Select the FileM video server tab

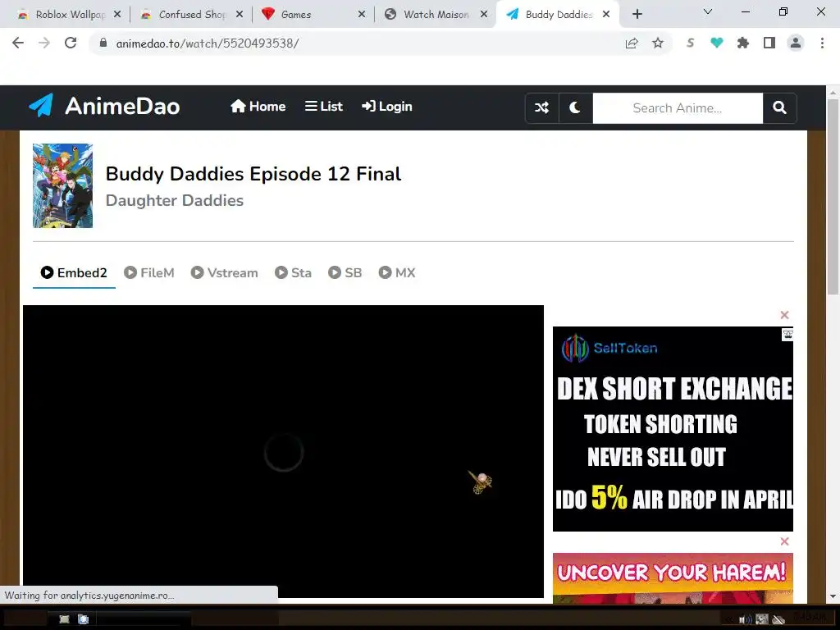(149, 272)
